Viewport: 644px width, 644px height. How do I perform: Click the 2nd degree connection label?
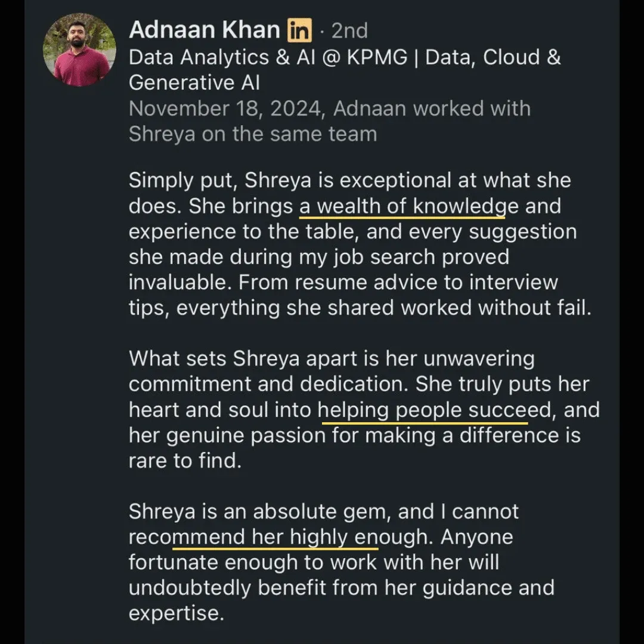tap(349, 30)
